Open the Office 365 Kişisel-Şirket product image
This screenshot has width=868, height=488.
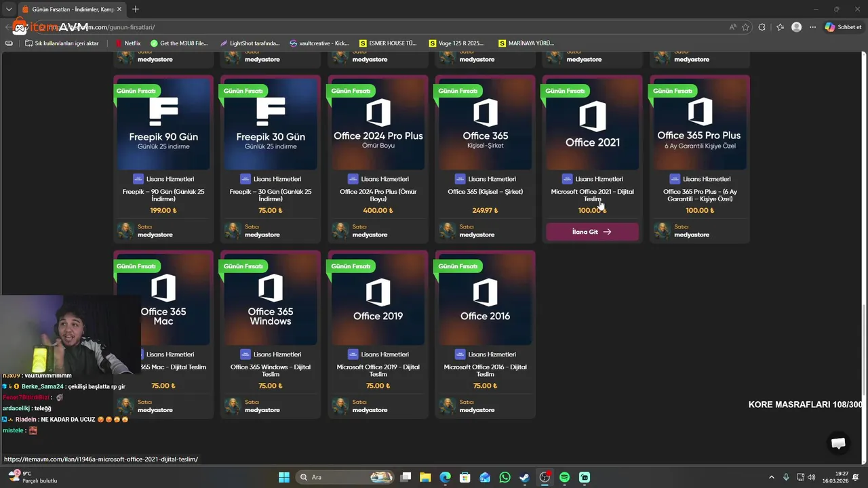tap(485, 123)
